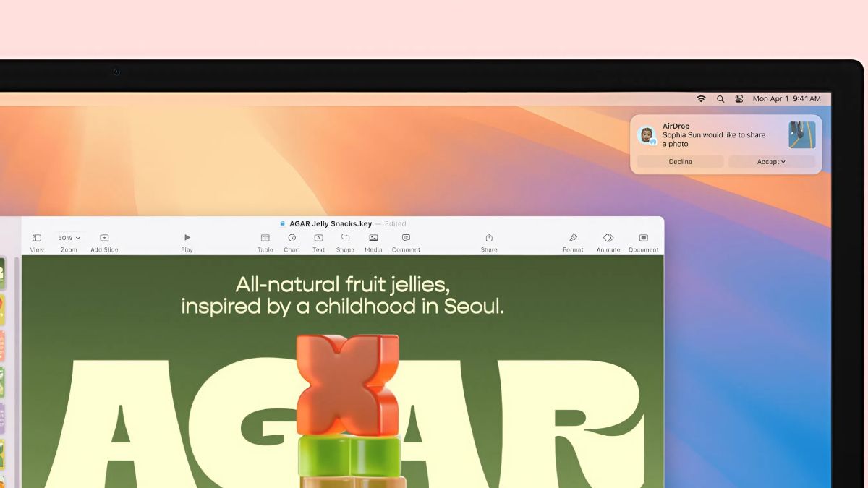Open the Animate inspector
Image resolution: width=868 pixels, height=488 pixels.
pyautogui.click(x=608, y=242)
